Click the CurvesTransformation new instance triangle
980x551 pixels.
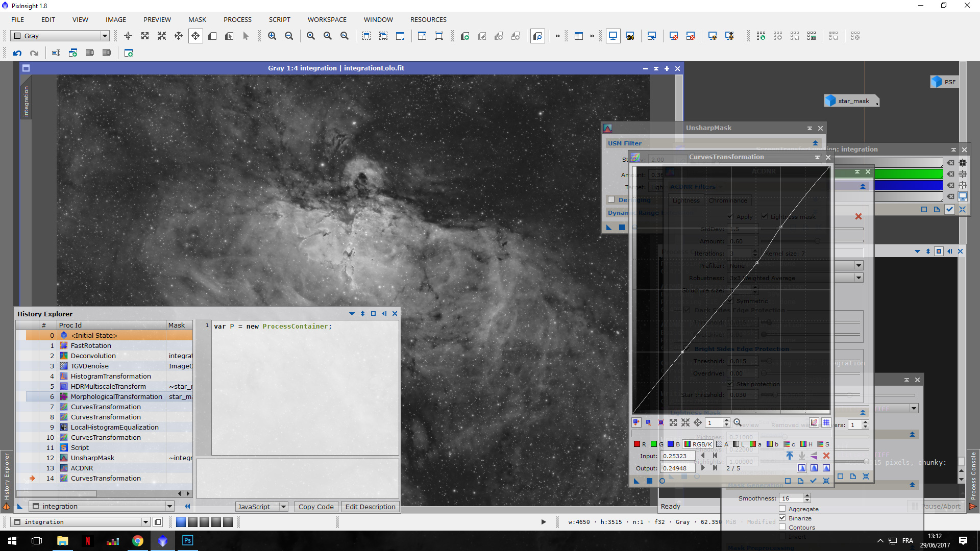[x=636, y=481]
